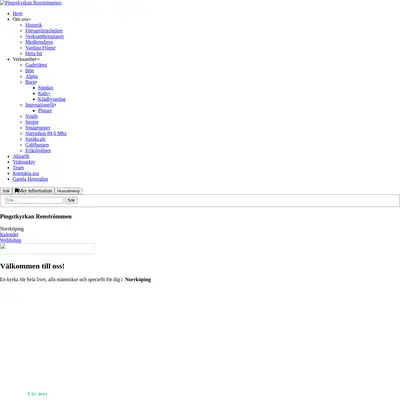This screenshot has width=400, height=400.
Task: Click the Sök submit button next to search field
Action: click(x=71, y=200)
